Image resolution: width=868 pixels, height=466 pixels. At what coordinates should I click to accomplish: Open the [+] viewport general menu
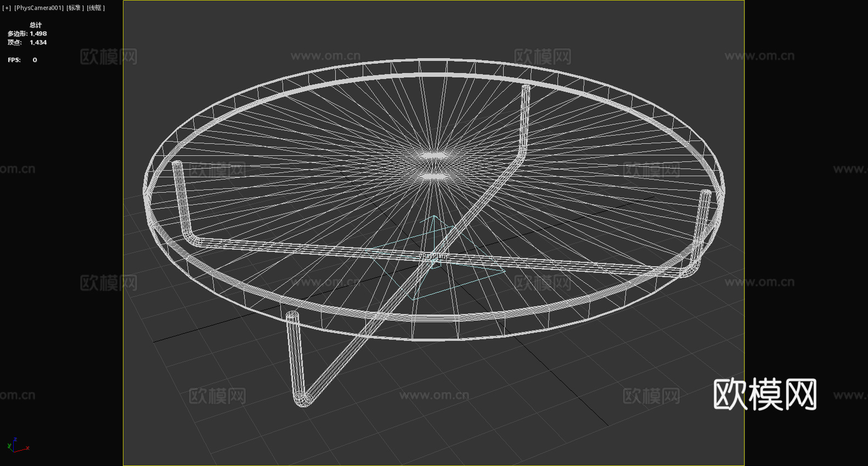[7, 8]
